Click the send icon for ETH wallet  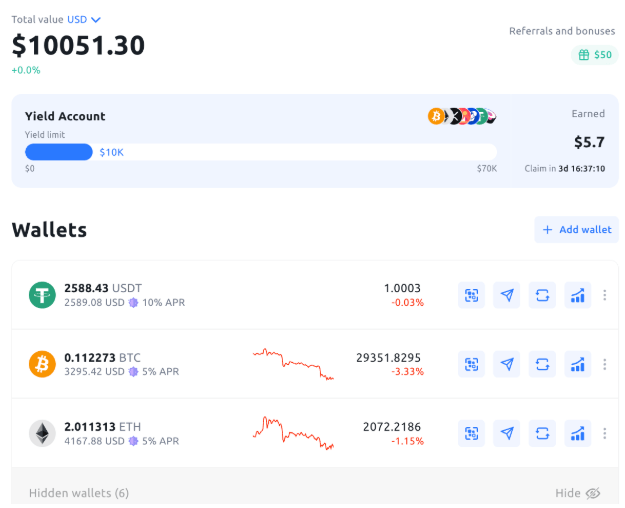pyautogui.click(x=507, y=433)
